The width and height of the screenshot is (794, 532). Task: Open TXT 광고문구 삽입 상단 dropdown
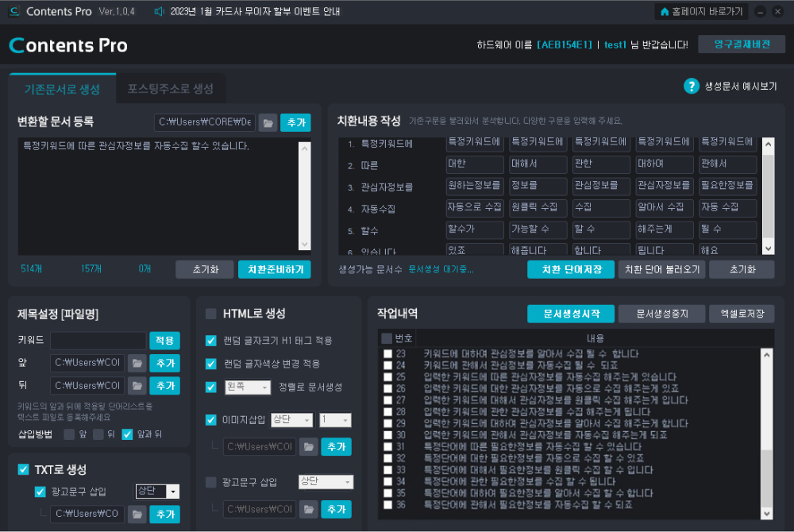click(x=157, y=492)
